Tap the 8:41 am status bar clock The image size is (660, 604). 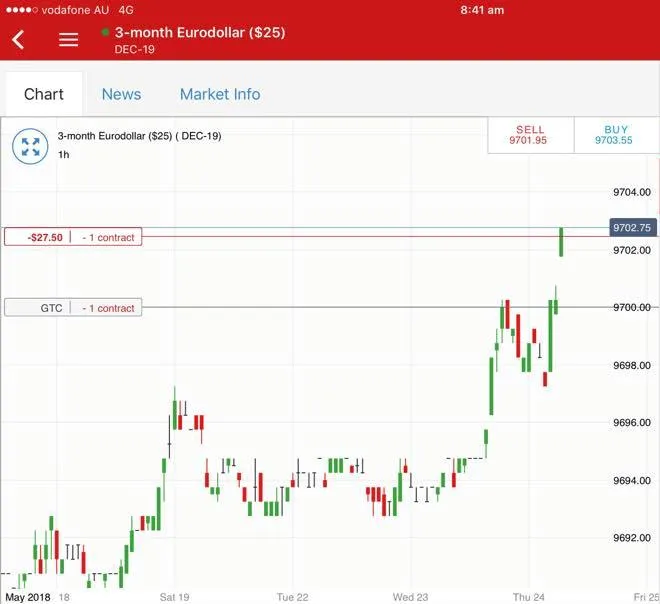coord(482,10)
